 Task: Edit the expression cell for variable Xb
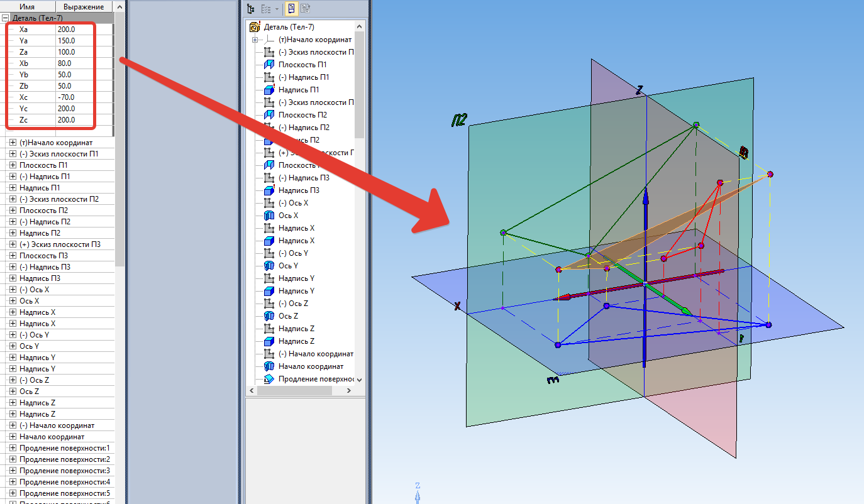84,63
